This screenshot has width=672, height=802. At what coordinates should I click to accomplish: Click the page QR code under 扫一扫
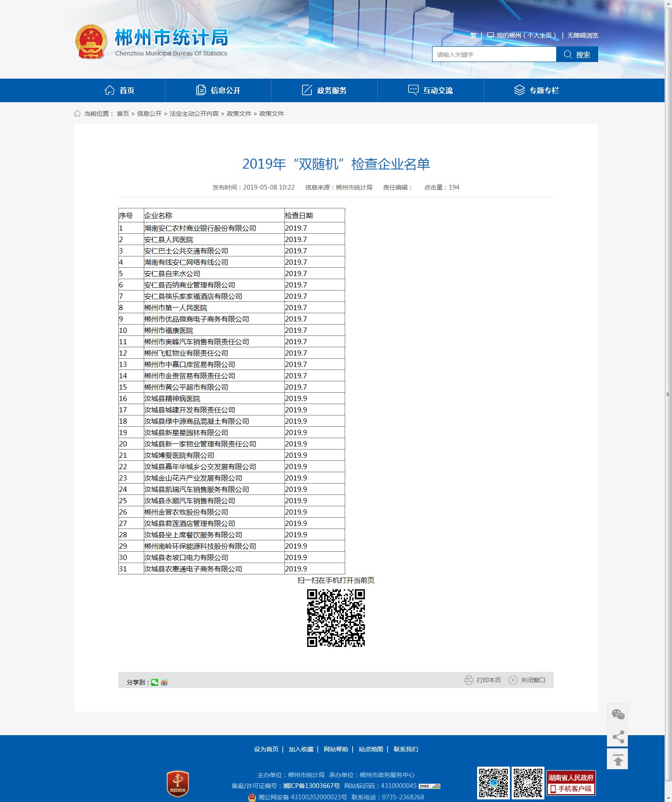click(336, 618)
